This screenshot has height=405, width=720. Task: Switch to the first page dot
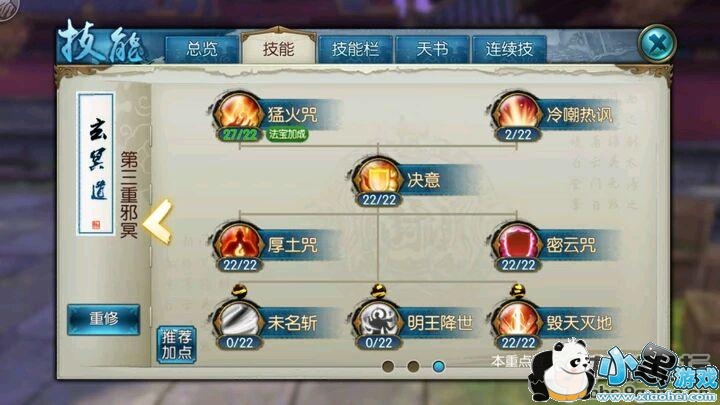click(x=388, y=366)
